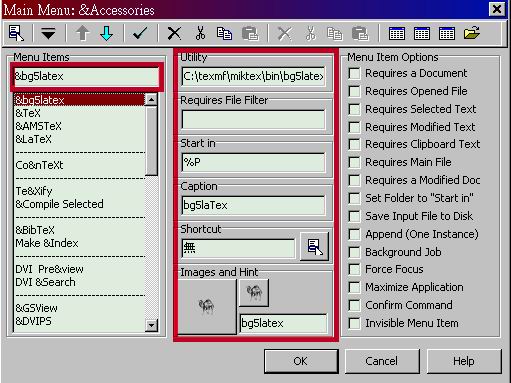Select DVI Pre&view list entry
The width and height of the screenshot is (511, 383).
click(x=79, y=269)
